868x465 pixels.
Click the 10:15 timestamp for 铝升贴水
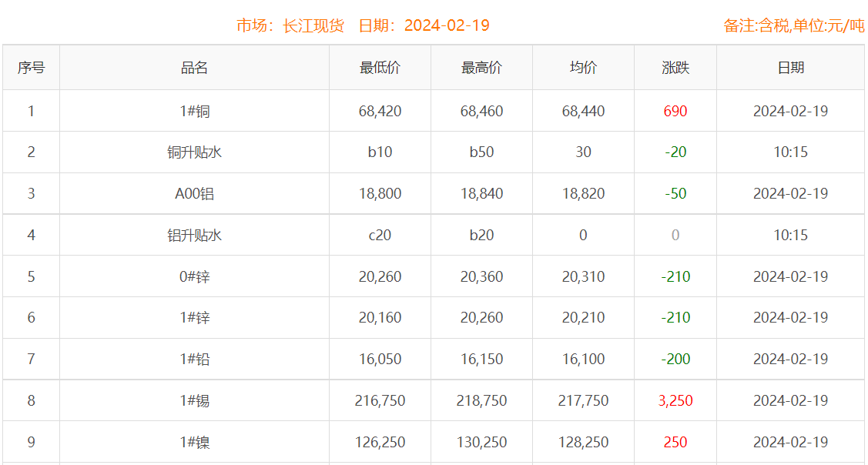coord(792,235)
